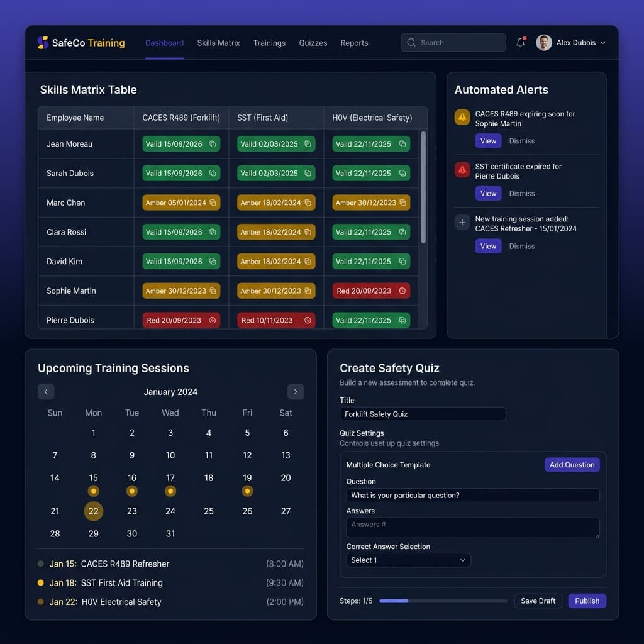Click the yellow warning icon for CACES alert

(x=462, y=117)
